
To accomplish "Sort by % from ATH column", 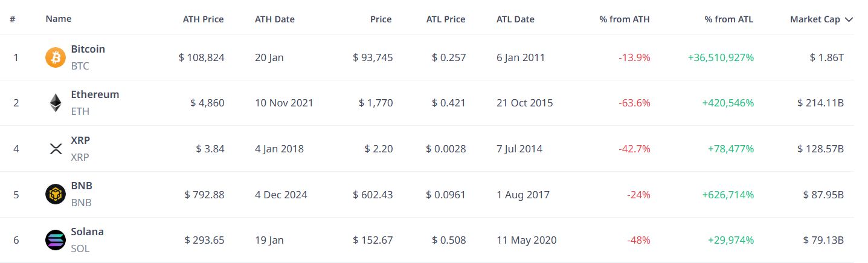I will 625,19.
